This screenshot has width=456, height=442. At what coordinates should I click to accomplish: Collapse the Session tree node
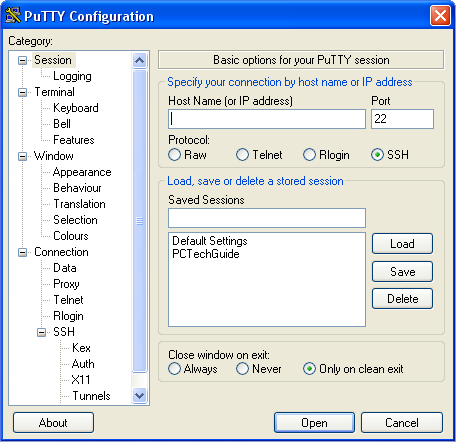pos(22,60)
